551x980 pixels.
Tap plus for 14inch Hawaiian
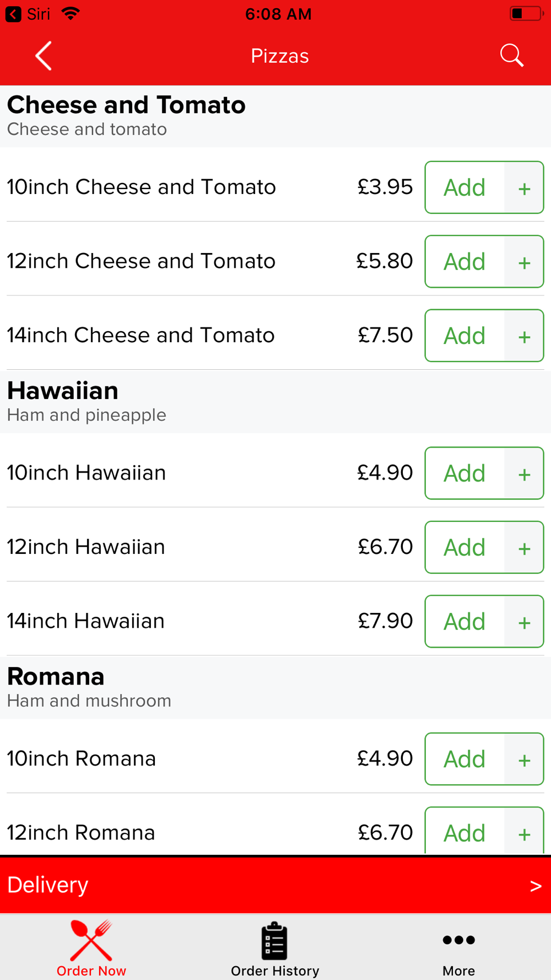pos(524,622)
